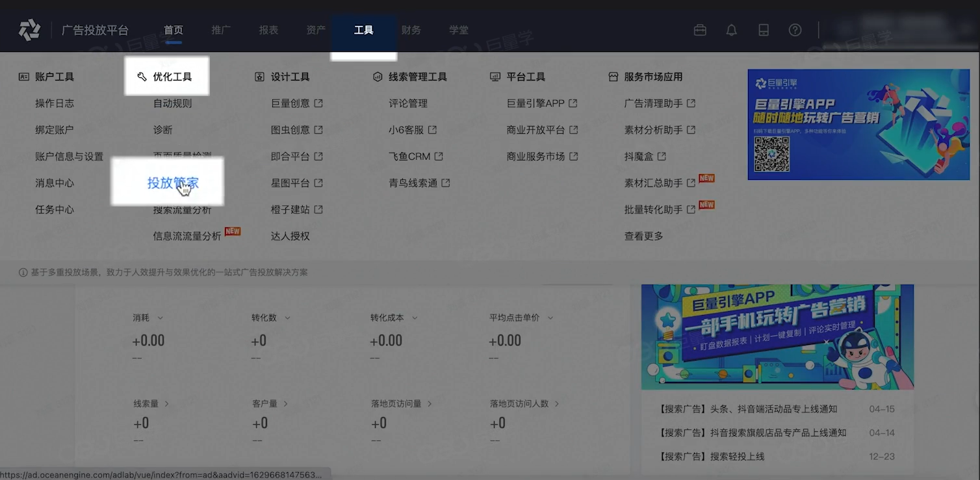Open 绑定账户 menu entry
Image resolution: width=980 pixels, height=480 pixels.
click(55, 130)
